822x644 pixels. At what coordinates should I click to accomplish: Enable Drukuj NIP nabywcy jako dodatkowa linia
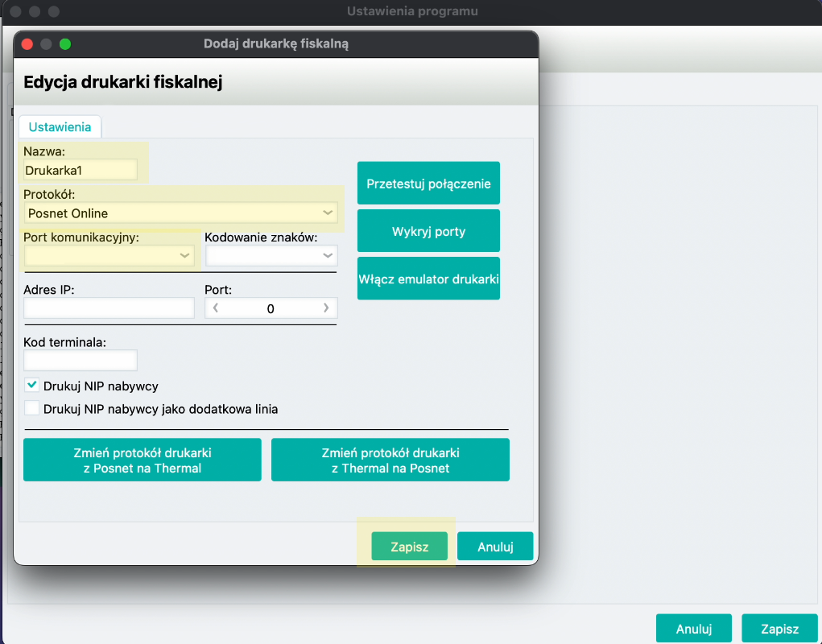[32, 408]
